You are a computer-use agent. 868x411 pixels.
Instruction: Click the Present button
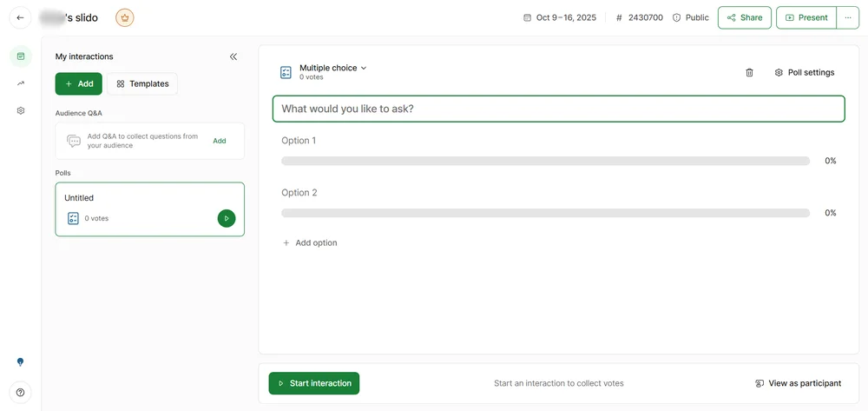(x=806, y=17)
